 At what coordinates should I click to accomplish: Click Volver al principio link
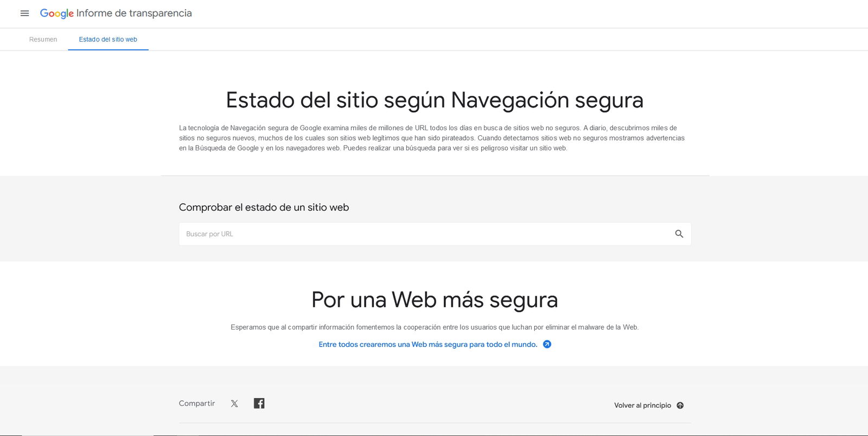click(642, 406)
